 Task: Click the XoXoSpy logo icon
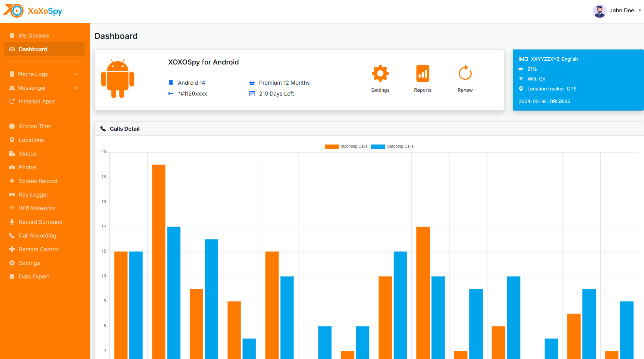point(13,11)
